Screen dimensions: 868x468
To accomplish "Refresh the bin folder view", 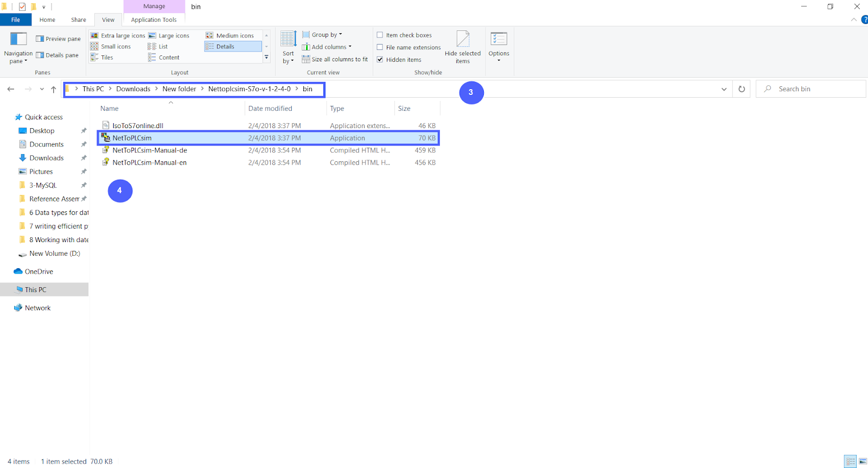I will (742, 89).
